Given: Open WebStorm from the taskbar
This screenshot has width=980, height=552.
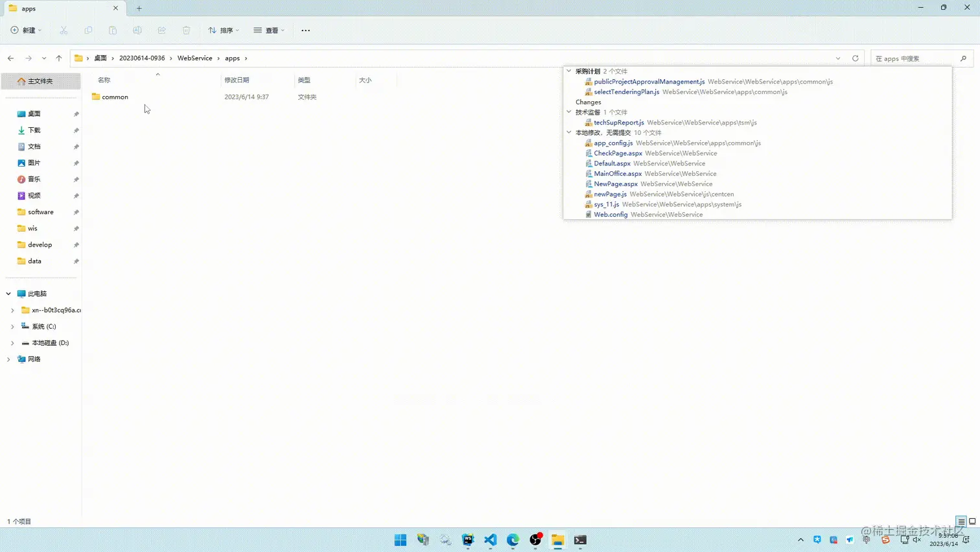Looking at the screenshot, I should (467, 540).
